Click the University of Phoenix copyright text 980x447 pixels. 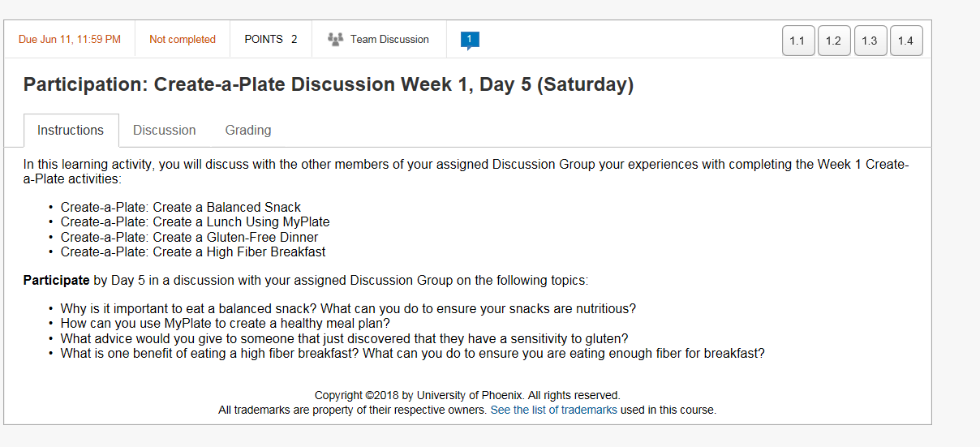[x=467, y=395]
